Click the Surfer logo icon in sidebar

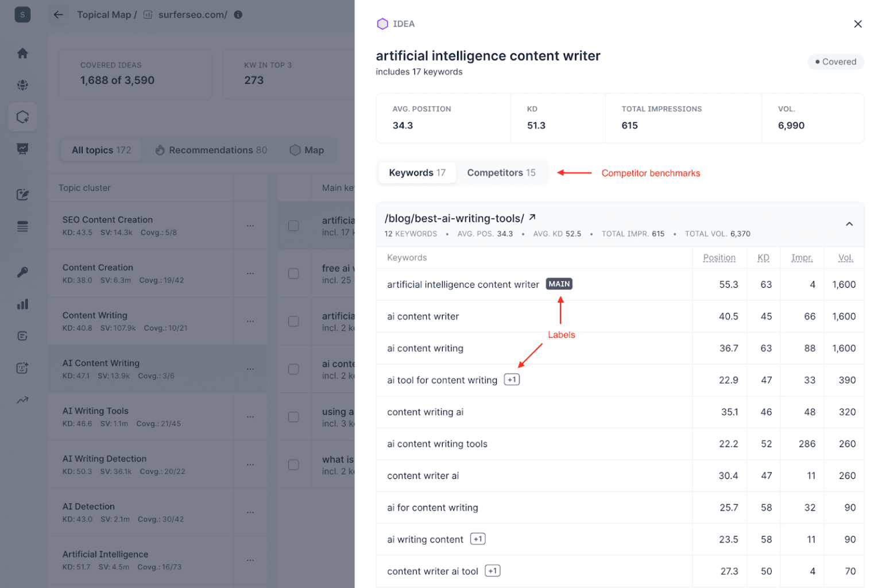tap(22, 14)
